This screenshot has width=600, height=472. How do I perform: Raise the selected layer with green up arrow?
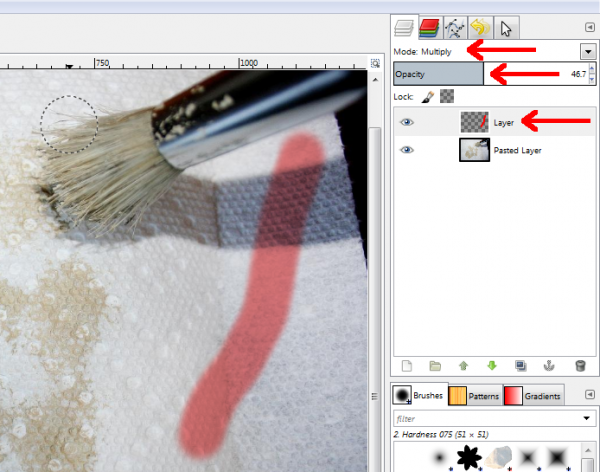[463, 366]
